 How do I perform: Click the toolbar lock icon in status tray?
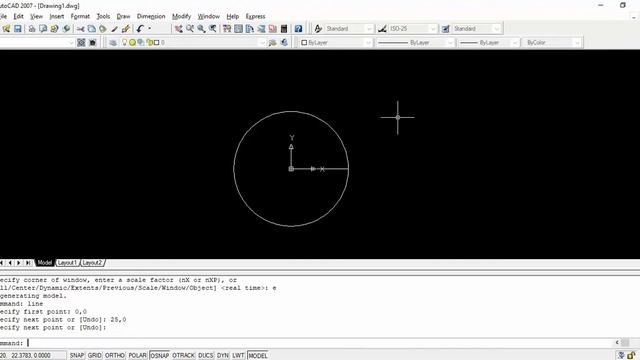pos(631,356)
